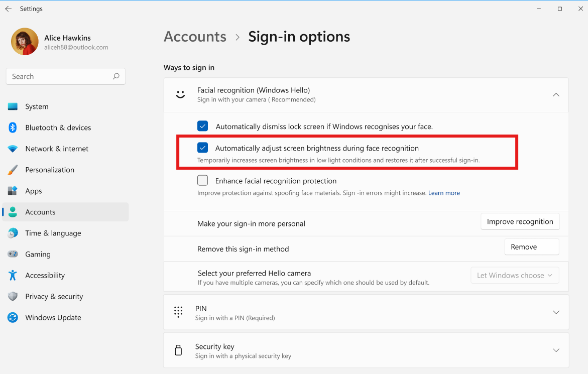
Task: Click the breadcrumb chevron separator
Action: pyautogui.click(x=238, y=38)
